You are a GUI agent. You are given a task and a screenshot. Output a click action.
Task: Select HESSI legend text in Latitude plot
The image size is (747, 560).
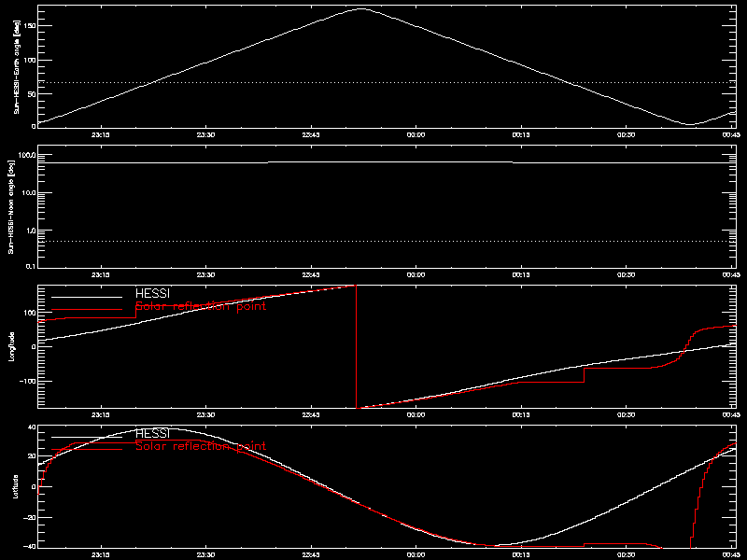[152, 433]
